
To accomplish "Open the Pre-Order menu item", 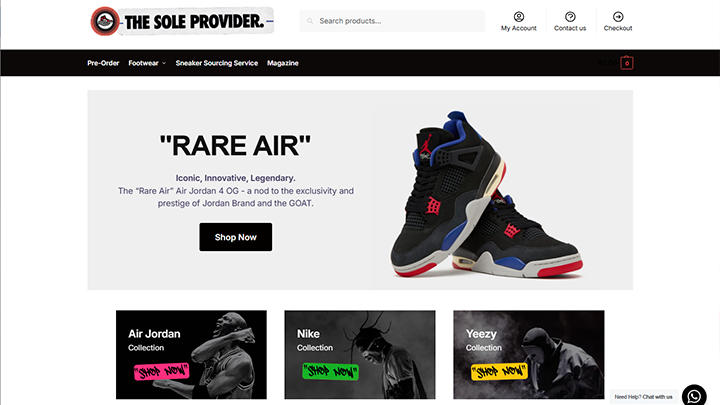I will (x=103, y=63).
